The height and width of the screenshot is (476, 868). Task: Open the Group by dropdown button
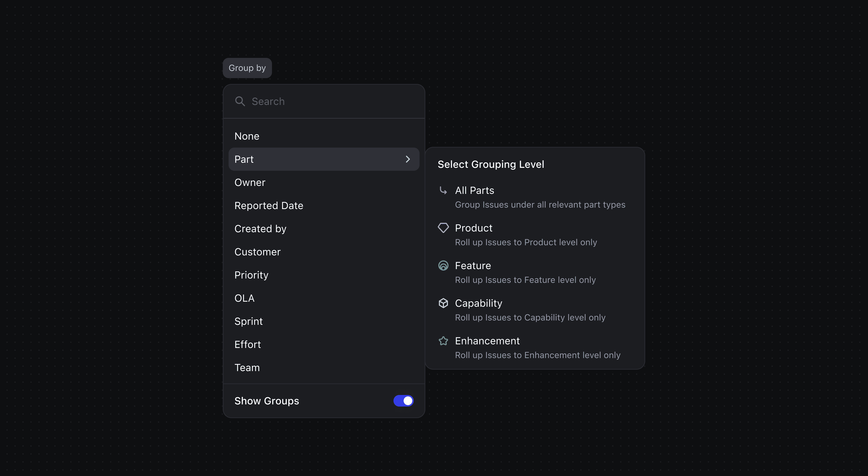click(x=247, y=68)
